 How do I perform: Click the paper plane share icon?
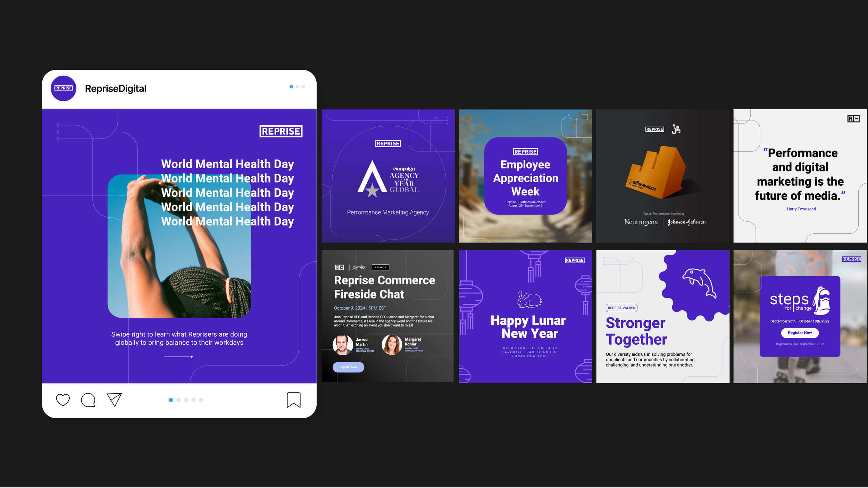click(114, 400)
